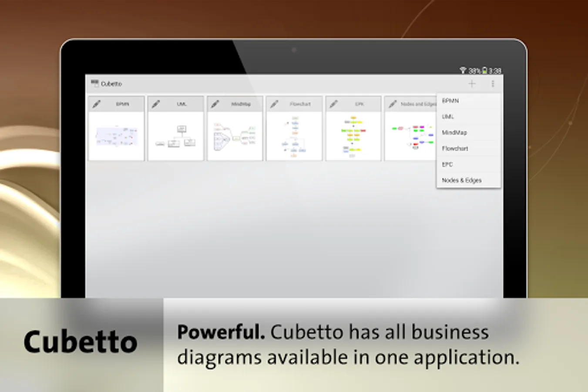Tap the 3:38 clock in the status bar
The image size is (588, 392).
(x=495, y=71)
